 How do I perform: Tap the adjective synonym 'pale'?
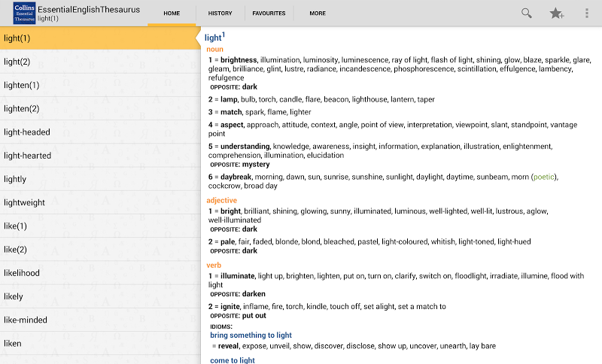coord(228,241)
